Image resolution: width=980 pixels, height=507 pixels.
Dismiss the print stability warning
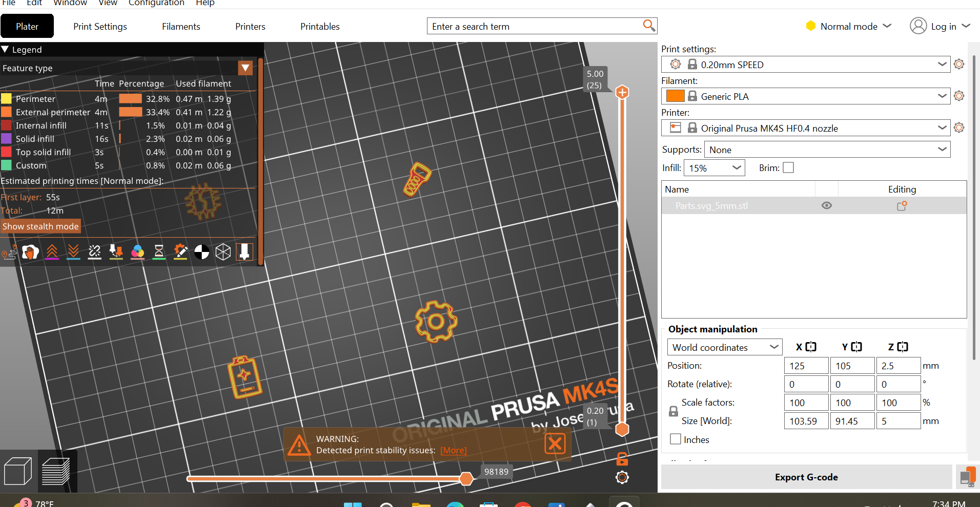click(555, 443)
